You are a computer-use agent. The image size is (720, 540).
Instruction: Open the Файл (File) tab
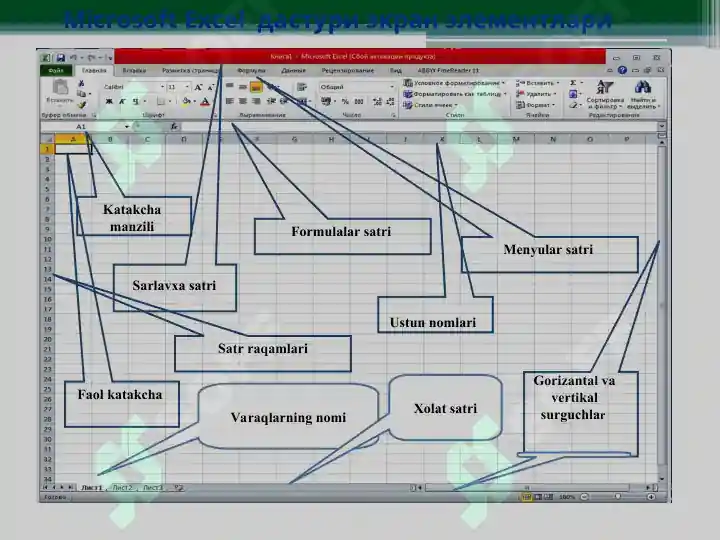(x=56, y=71)
